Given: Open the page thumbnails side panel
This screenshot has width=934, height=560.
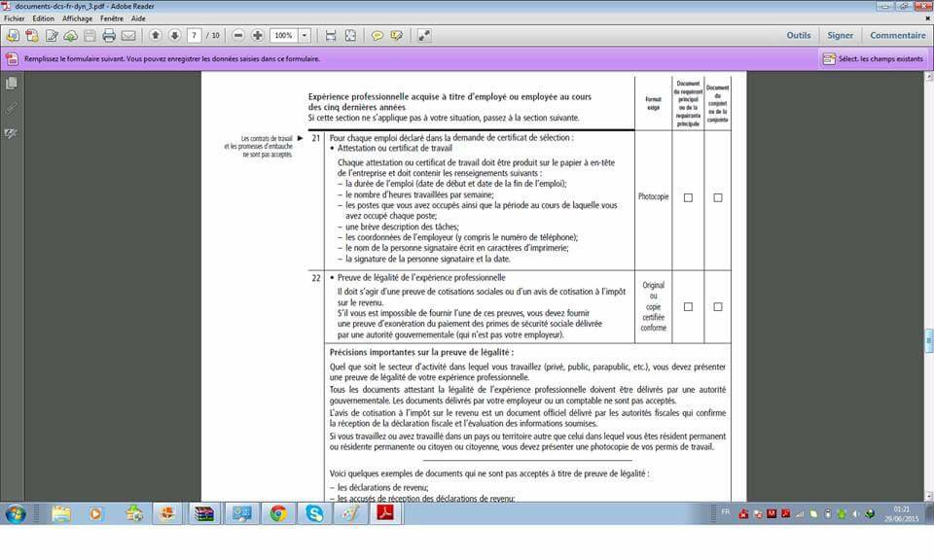Looking at the screenshot, I should pos(12,84).
